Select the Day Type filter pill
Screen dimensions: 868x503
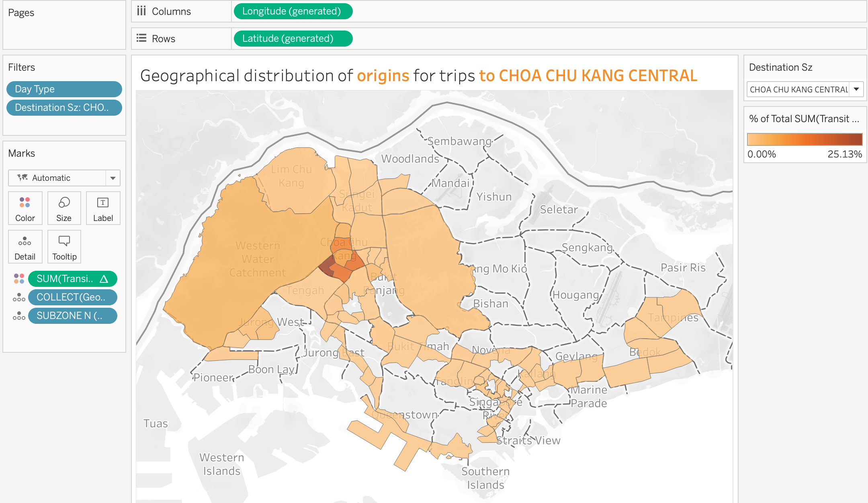[64, 89]
